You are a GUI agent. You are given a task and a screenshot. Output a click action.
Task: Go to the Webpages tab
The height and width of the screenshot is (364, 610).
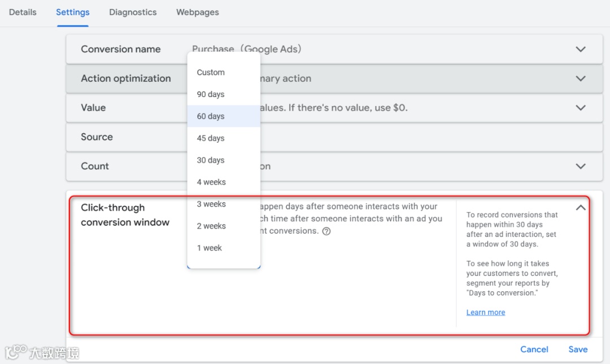click(198, 12)
